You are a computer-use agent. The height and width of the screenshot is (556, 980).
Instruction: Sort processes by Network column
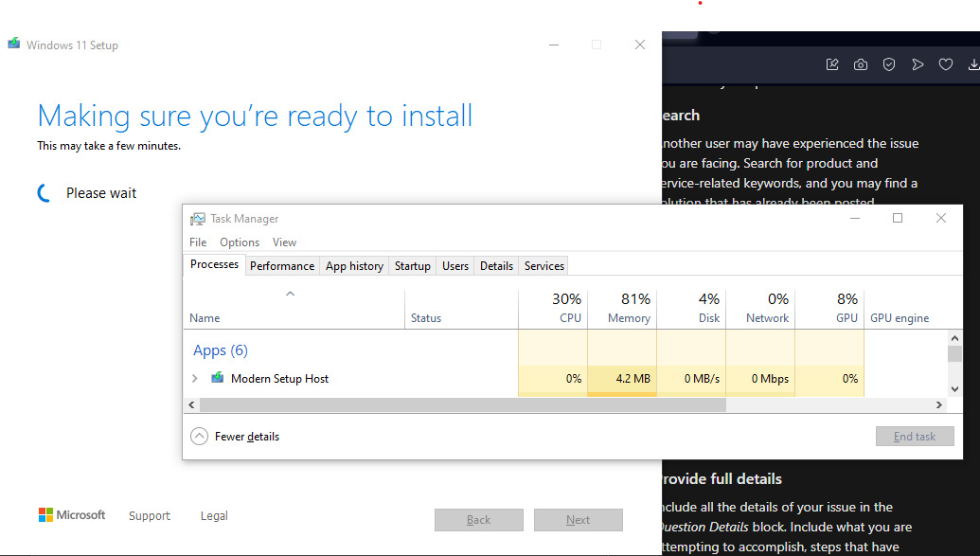(760, 309)
